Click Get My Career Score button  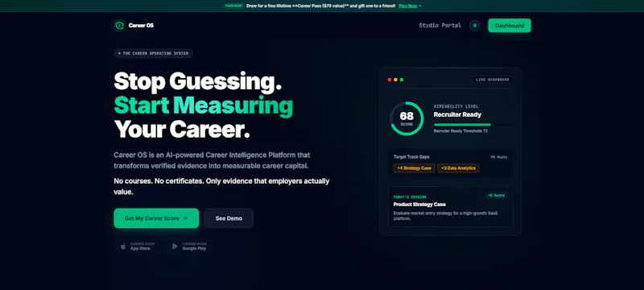coord(156,218)
